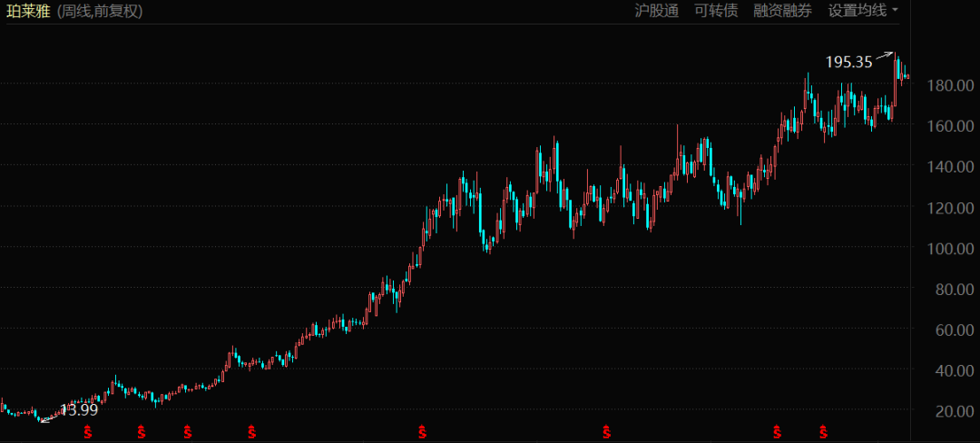
Task: Click the 珀莱雅 stock name
Action: coord(28,11)
